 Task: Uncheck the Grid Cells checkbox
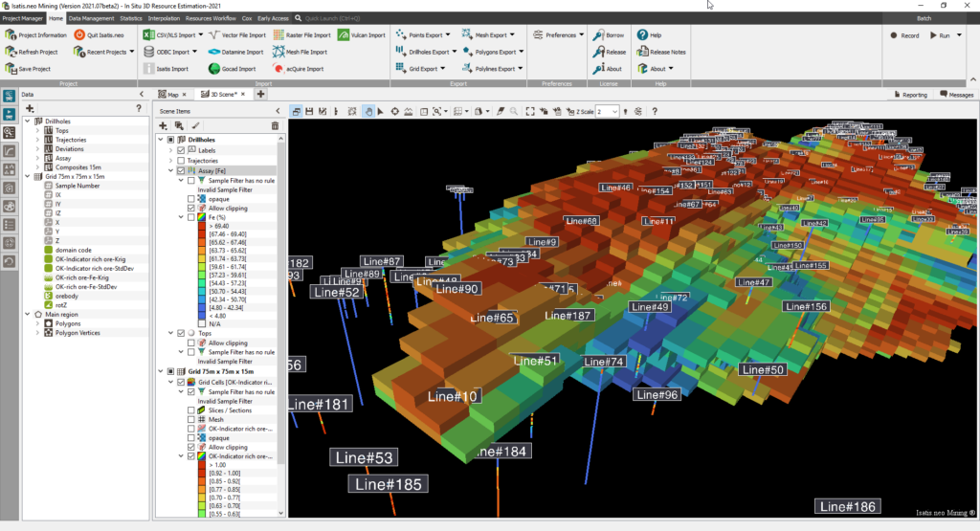(x=181, y=383)
